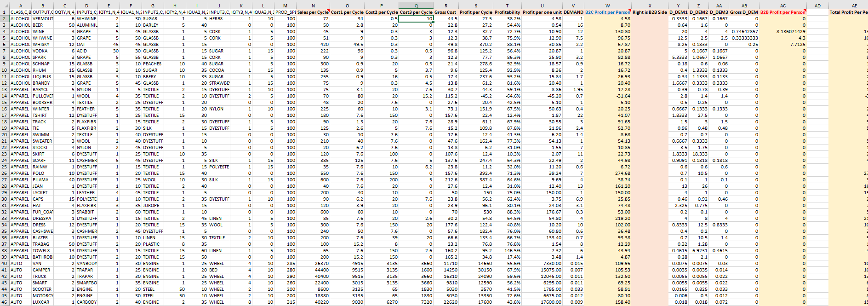
Task: Click the 'Profitability' header cell
Action: (508, 12)
